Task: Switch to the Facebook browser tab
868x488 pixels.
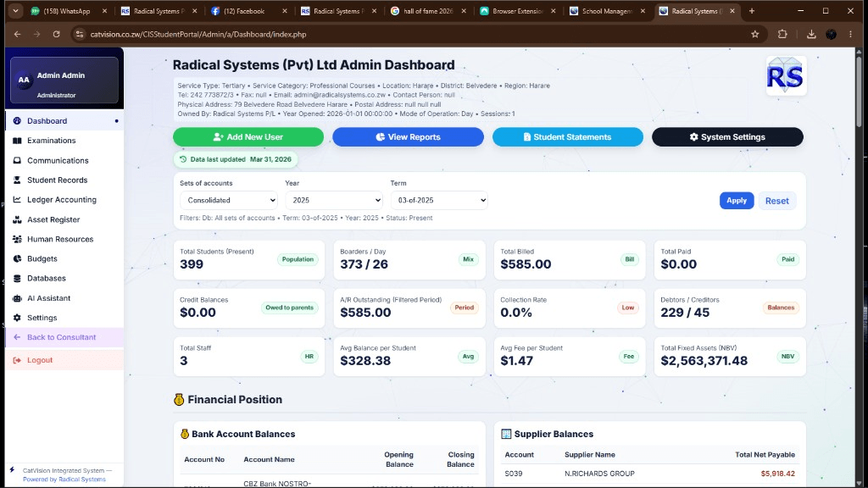Action: pos(248,11)
